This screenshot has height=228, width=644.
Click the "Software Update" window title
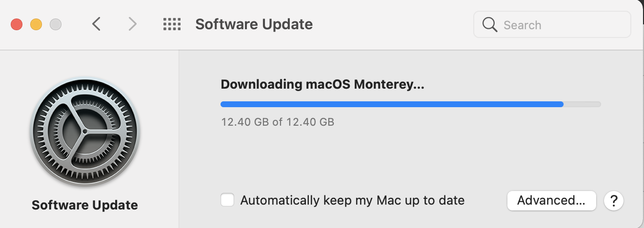coord(254,24)
